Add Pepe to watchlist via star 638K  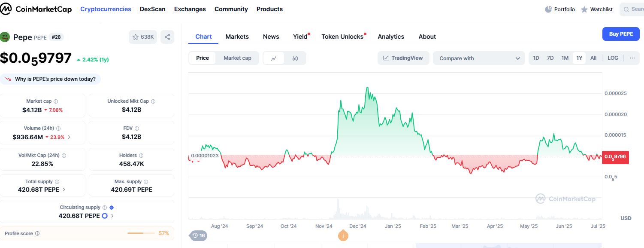click(143, 37)
